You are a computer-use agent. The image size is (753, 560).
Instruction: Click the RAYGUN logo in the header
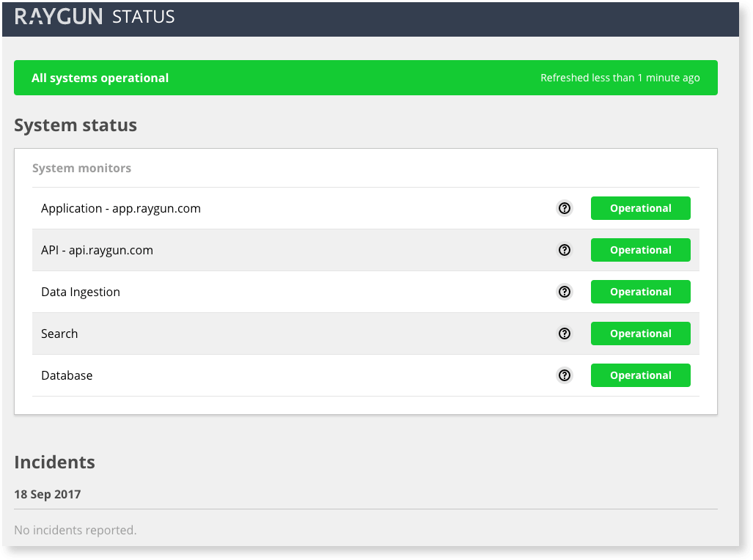tap(59, 16)
